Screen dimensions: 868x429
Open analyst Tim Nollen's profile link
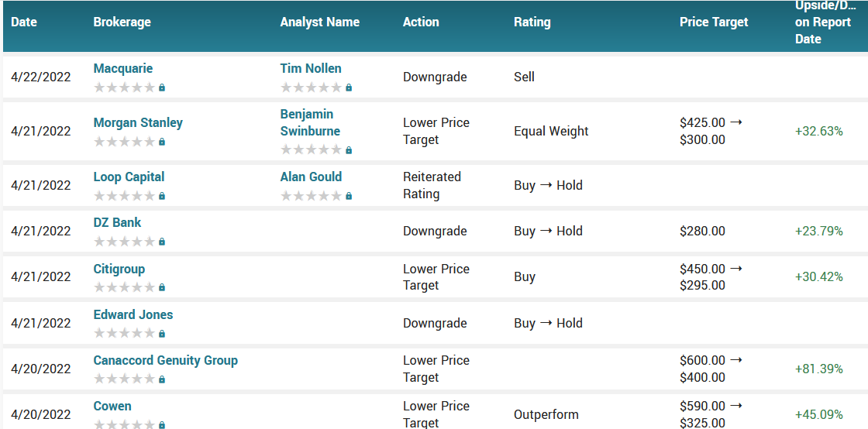coord(311,68)
